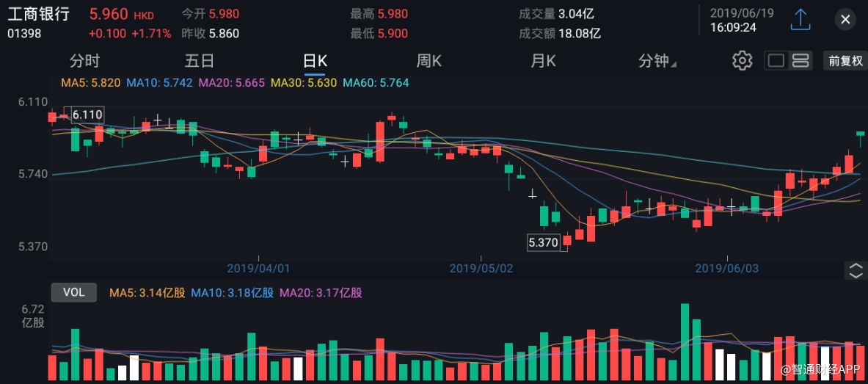Viewport: 868px width, 384px height.
Task: Tap the blue share/export icon
Action: (x=800, y=20)
